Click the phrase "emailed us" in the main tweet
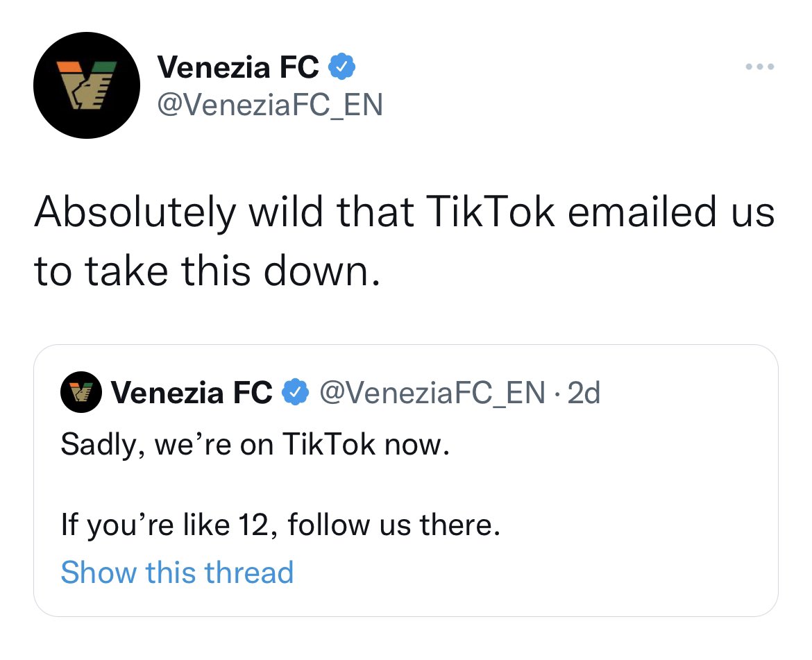The height and width of the screenshot is (660, 812). pos(672,211)
